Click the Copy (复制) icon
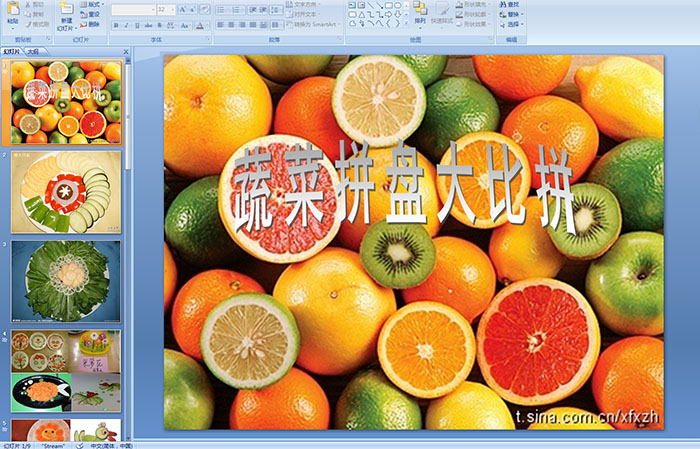This screenshot has height=449, width=700. point(28,14)
